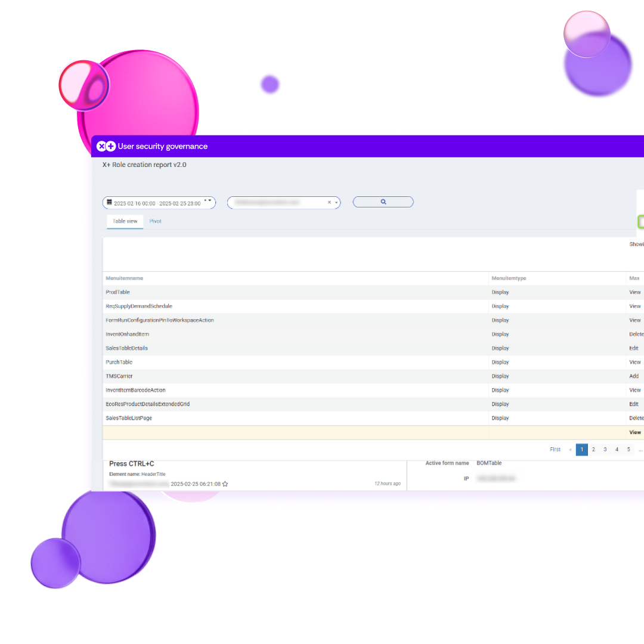Open the ProdTable menu item link

click(117, 292)
